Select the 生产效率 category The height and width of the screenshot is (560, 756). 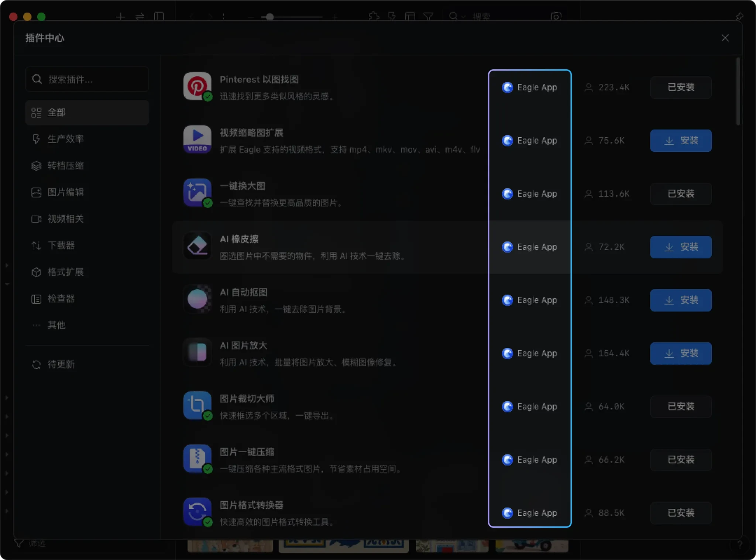point(87,139)
